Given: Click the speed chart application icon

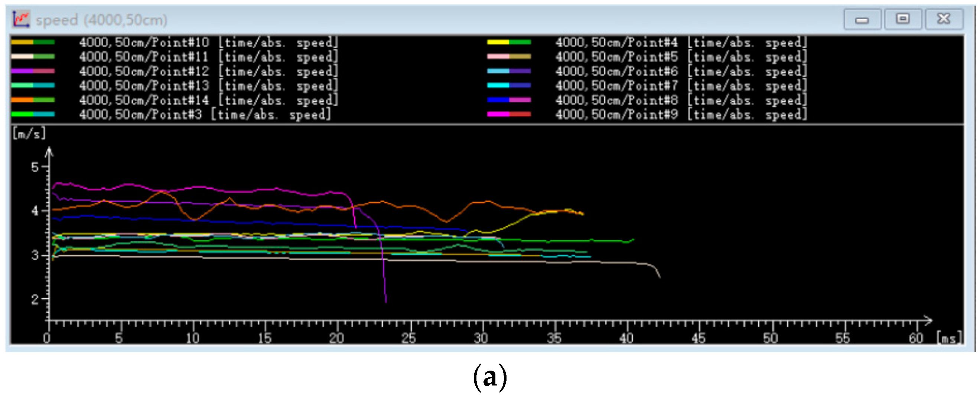Looking at the screenshot, I should coord(20,19).
